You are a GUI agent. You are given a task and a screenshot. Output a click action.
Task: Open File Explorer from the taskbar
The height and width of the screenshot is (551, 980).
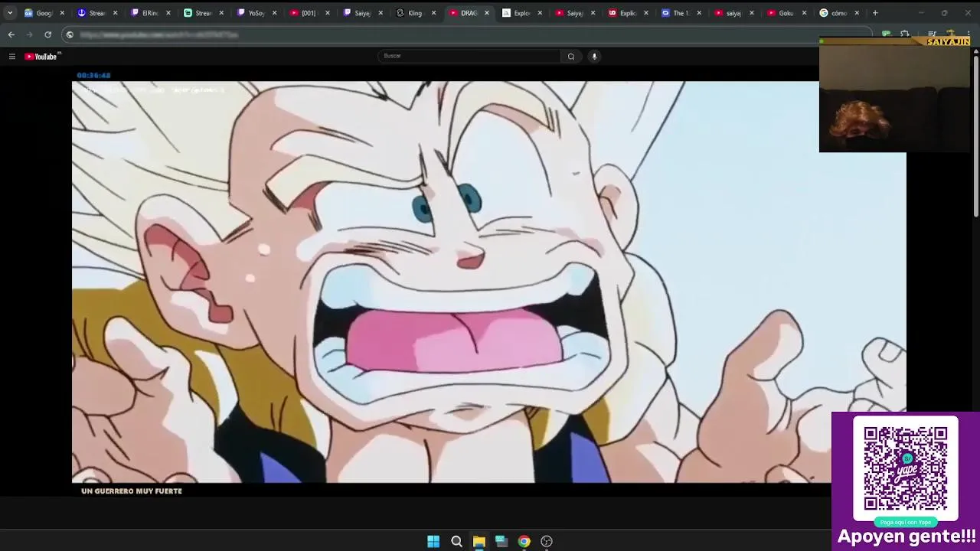[479, 541]
